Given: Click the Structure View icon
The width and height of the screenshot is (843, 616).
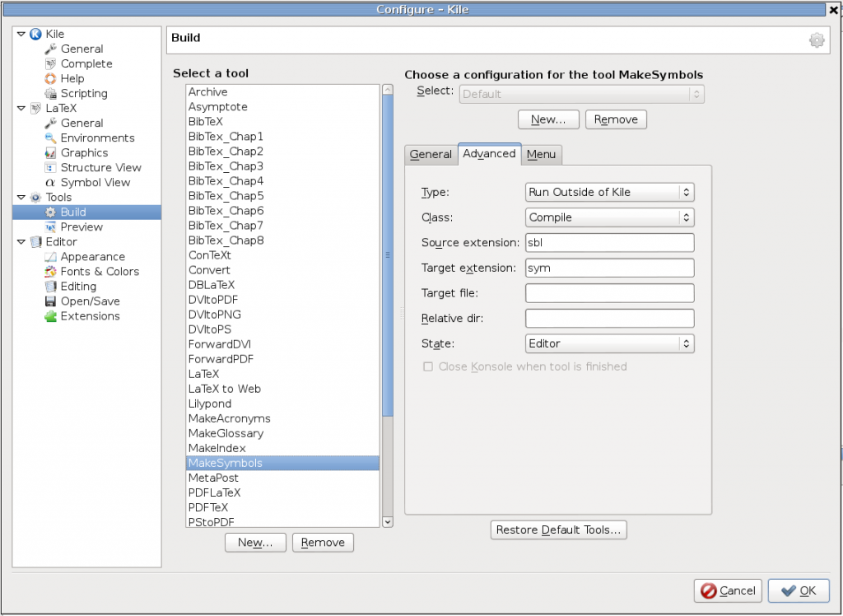Looking at the screenshot, I should point(50,168).
